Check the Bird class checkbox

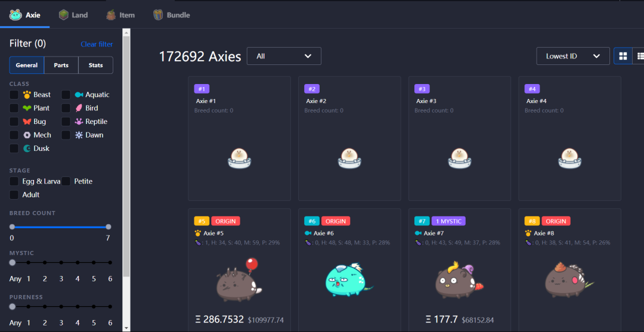click(x=66, y=108)
